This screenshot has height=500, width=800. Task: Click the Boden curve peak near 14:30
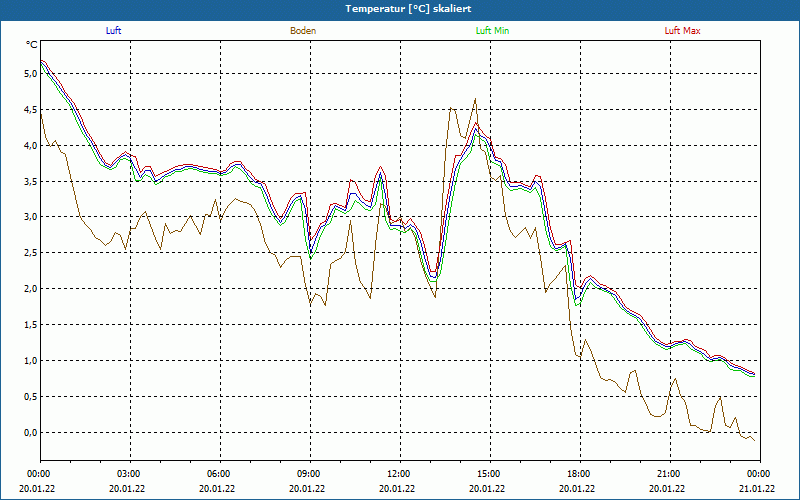click(x=475, y=99)
